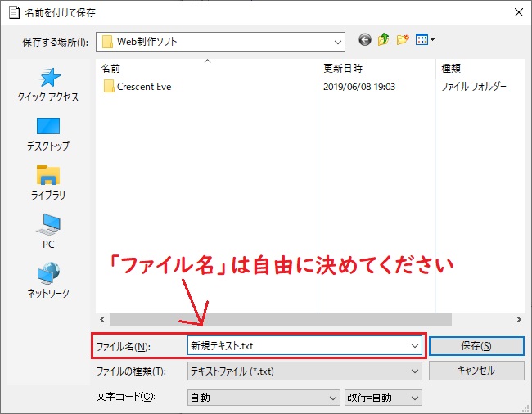Open the line ending dropdown

click(x=415, y=398)
